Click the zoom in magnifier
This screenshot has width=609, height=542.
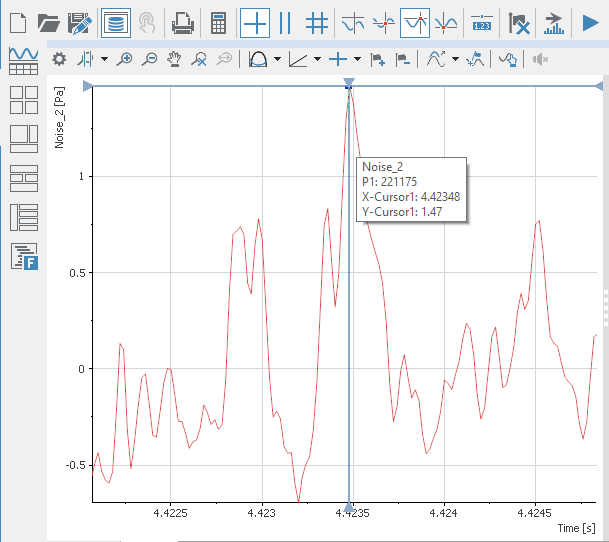(x=124, y=59)
